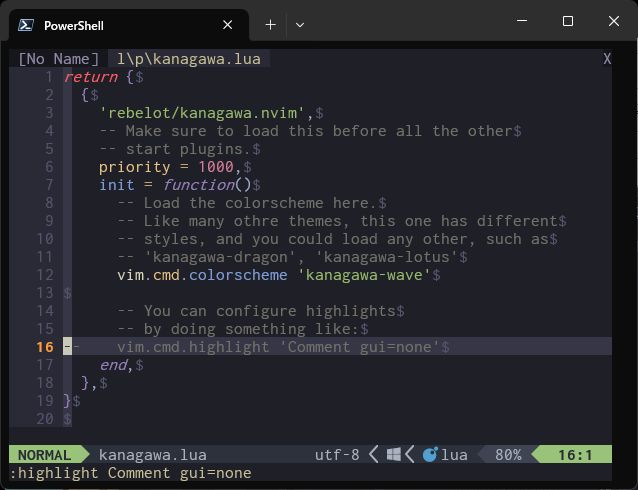Click the 80% scroll position indicator
This screenshot has width=638, height=490.
point(508,455)
